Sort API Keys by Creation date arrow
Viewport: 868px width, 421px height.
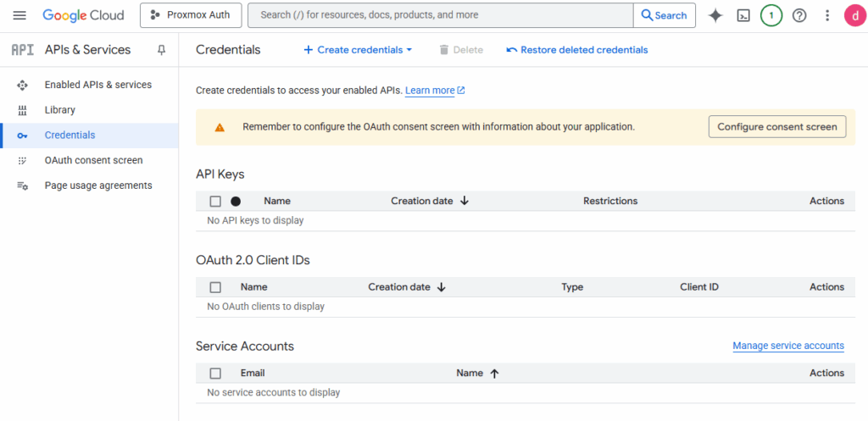465,201
